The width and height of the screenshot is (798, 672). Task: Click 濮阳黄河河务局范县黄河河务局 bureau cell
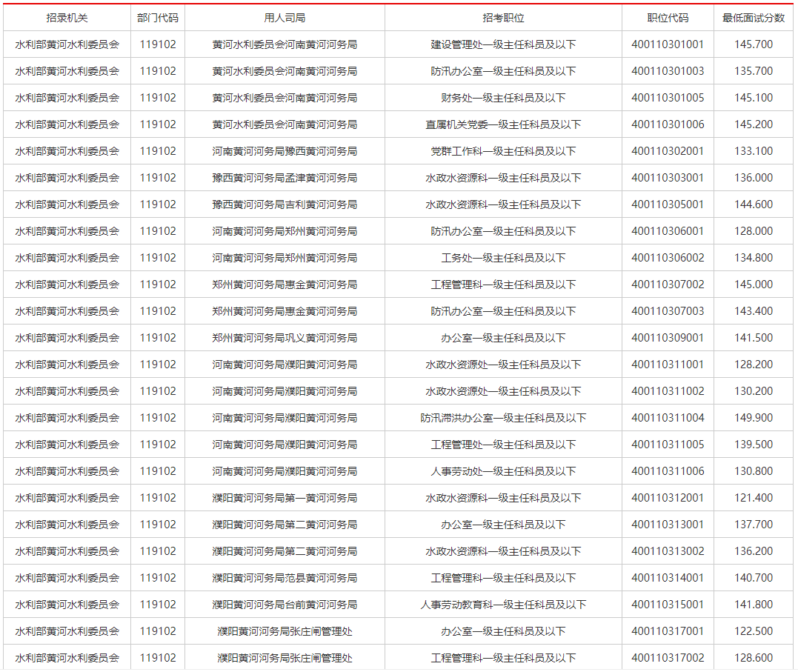coord(285,578)
